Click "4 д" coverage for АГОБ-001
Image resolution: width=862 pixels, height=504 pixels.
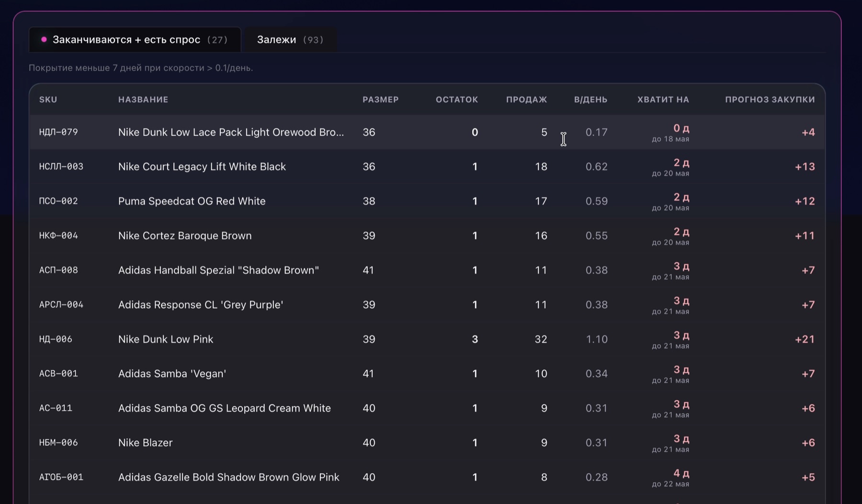pyautogui.click(x=681, y=473)
